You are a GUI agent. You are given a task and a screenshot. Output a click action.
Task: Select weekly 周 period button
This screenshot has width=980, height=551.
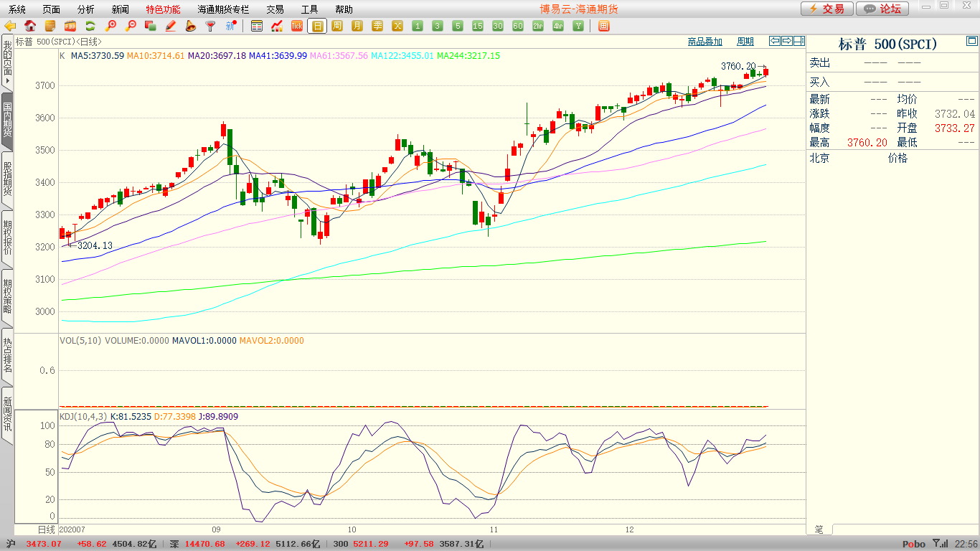(x=337, y=26)
